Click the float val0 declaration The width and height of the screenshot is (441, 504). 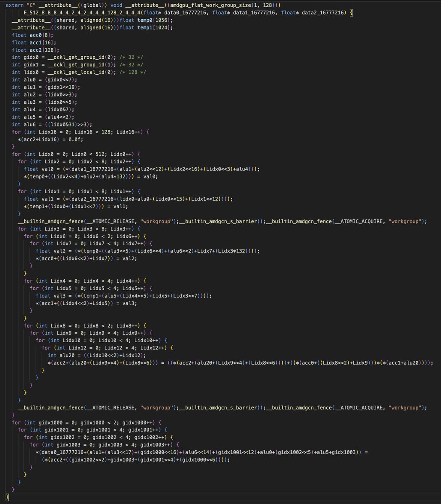coord(37,169)
